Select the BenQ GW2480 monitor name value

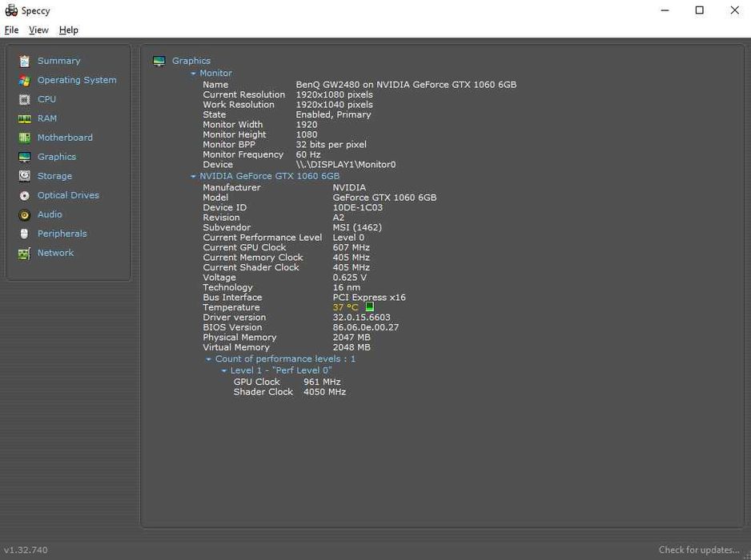click(x=406, y=85)
